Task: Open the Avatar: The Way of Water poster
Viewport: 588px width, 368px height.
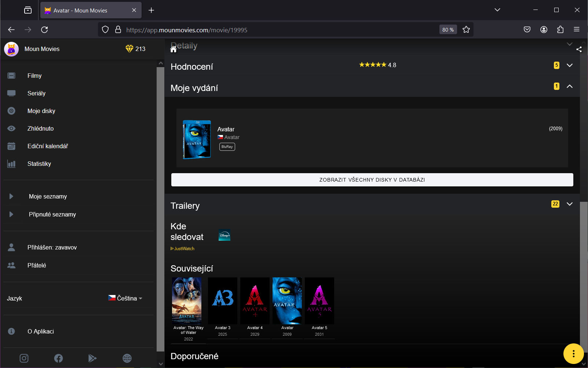Action: 187,300
